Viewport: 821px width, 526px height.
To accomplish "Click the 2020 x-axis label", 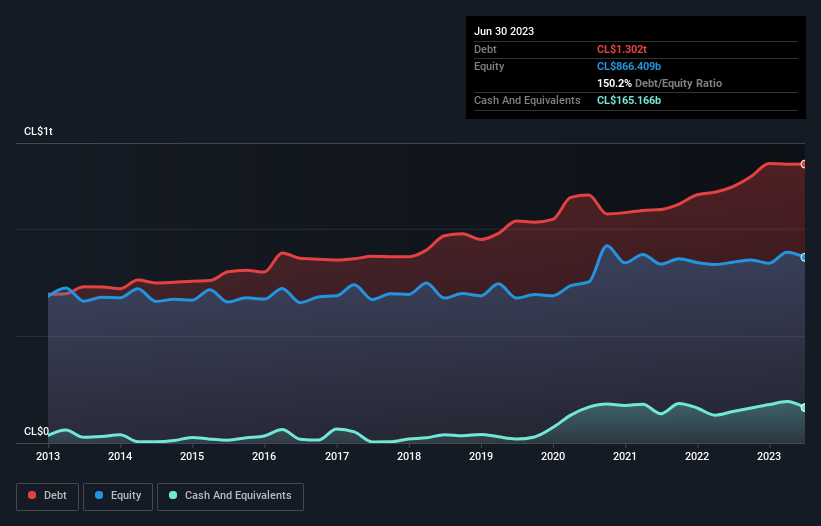I will 553,456.
